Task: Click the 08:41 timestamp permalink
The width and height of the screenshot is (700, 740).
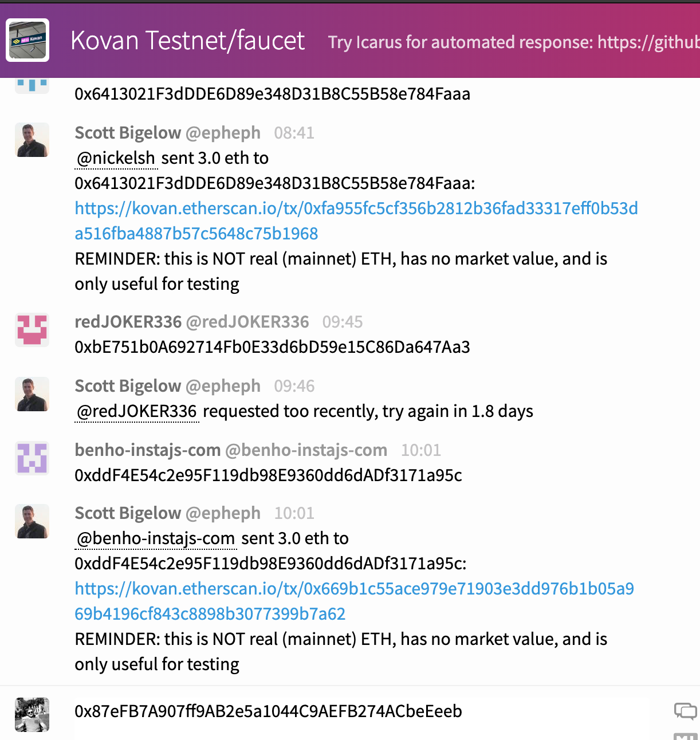Action: point(294,133)
